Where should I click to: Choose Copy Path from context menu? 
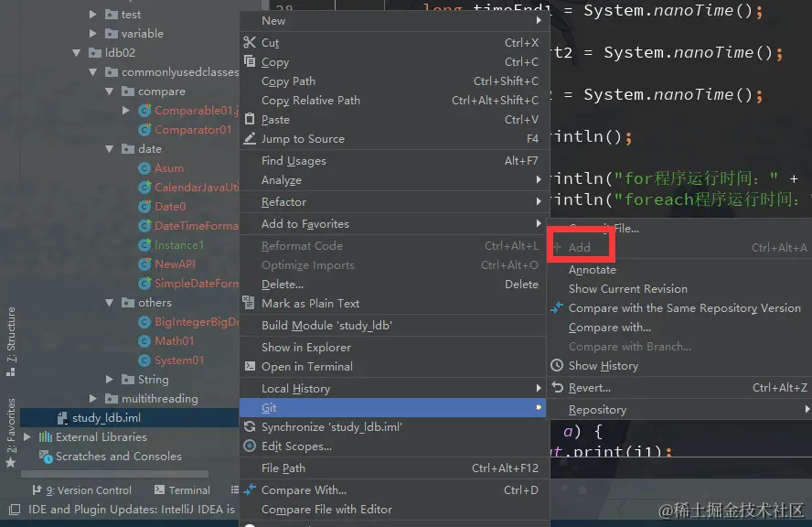pos(393,81)
